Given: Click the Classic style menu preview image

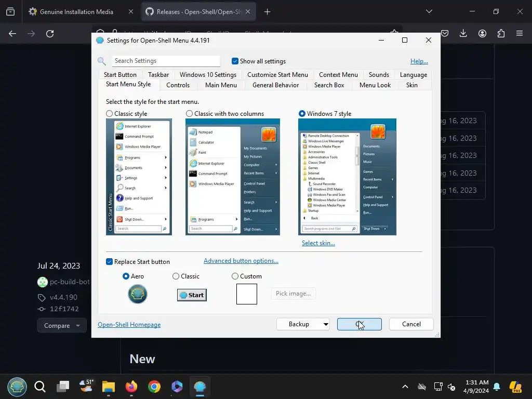Looking at the screenshot, I should [x=139, y=177].
